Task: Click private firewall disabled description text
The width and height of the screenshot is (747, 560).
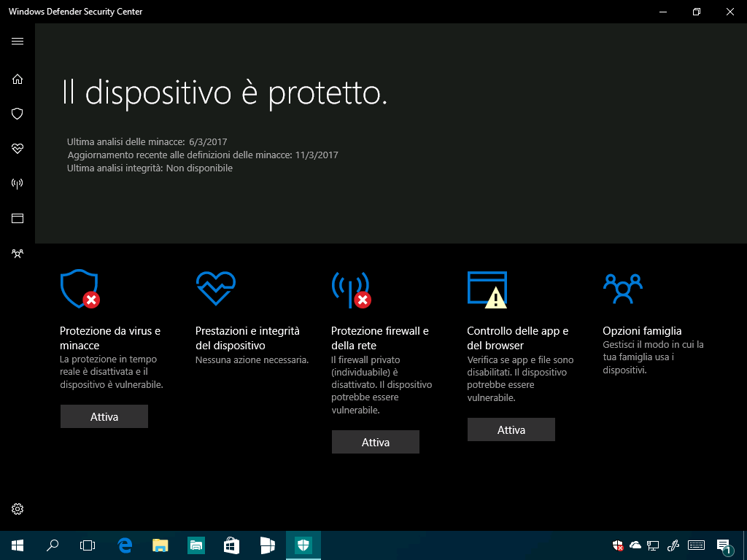Action: 382,385
